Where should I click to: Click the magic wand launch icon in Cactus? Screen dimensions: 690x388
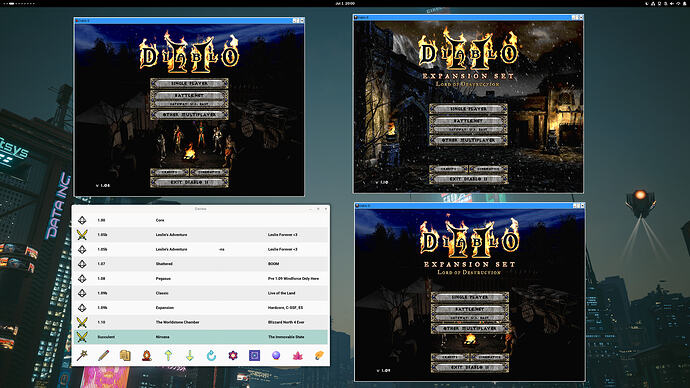(82, 355)
